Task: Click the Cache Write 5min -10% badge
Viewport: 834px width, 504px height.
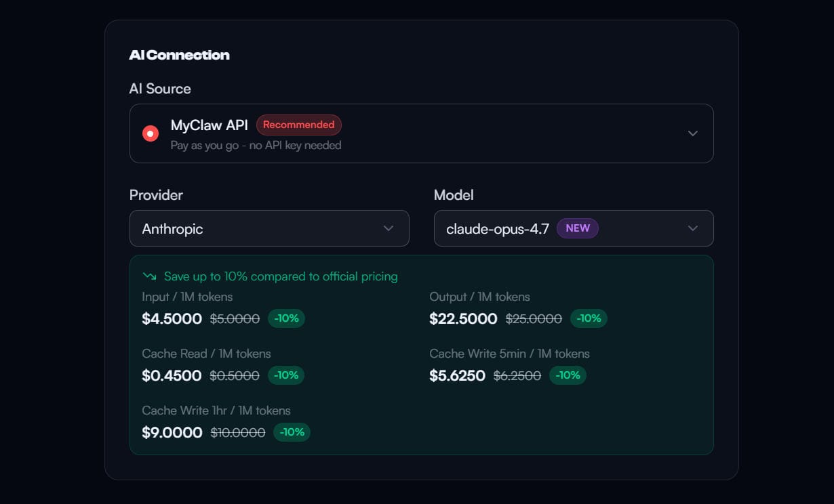Action: click(568, 375)
